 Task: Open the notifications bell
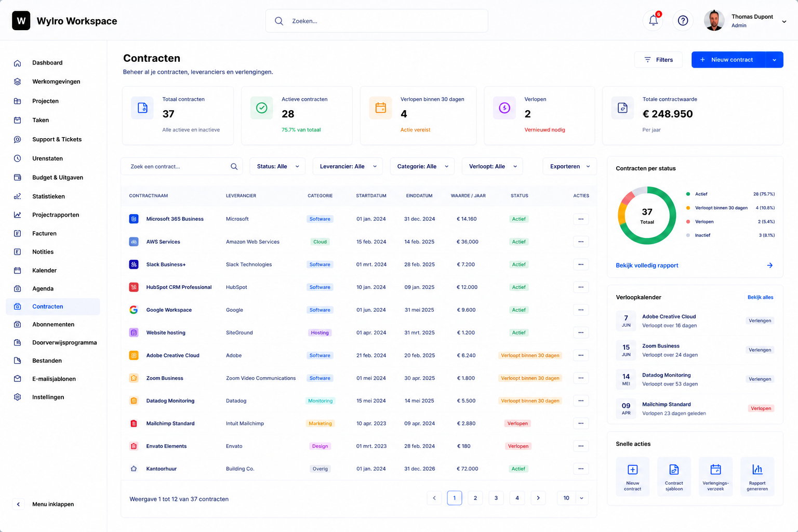coord(654,21)
